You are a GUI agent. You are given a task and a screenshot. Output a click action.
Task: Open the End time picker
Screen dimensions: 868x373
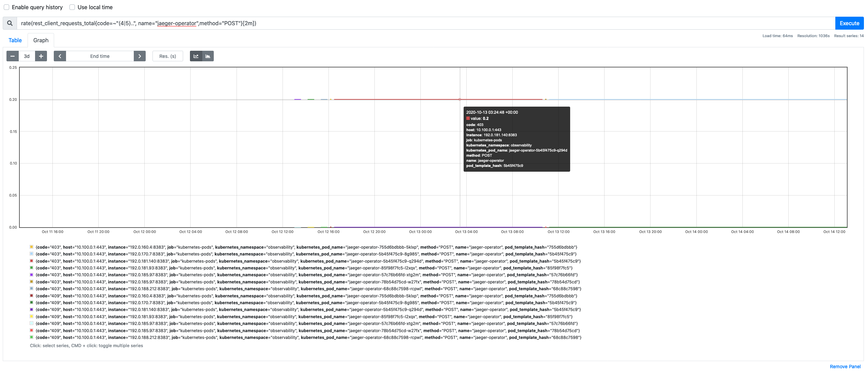[99, 56]
